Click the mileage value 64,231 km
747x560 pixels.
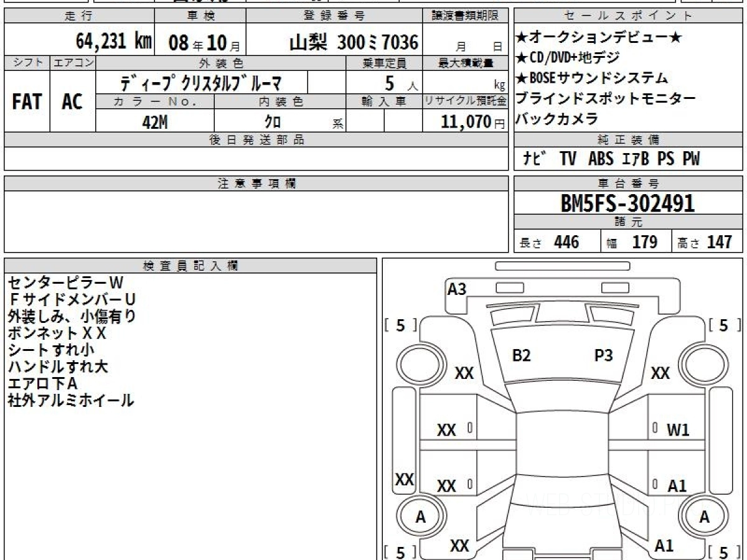click(114, 42)
